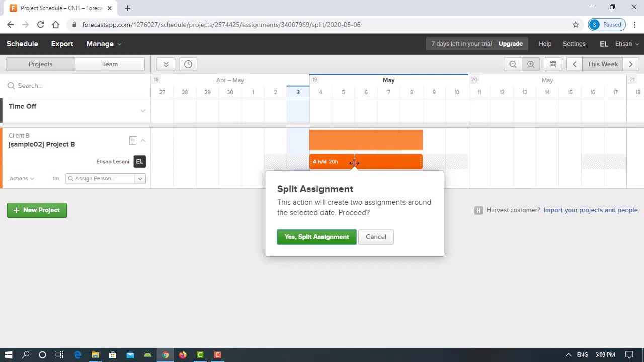
Task: Reload the browser page
Action: 40,25
